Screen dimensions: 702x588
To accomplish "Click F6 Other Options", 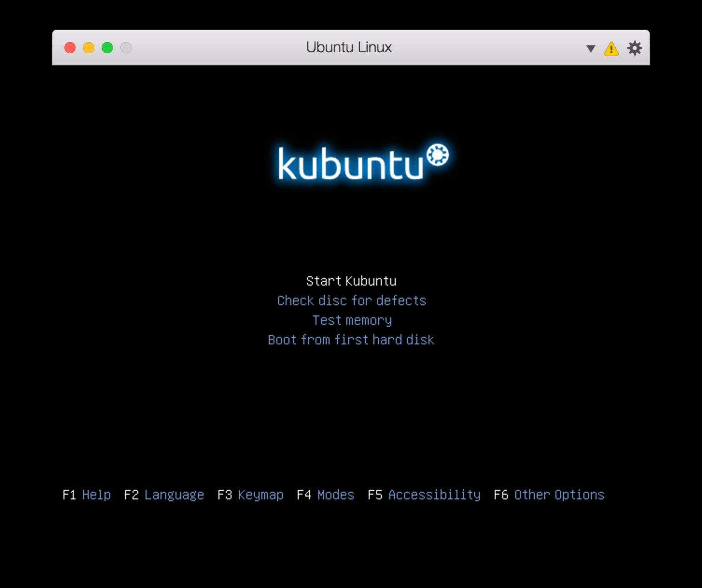I will click(x=549, y=495).
